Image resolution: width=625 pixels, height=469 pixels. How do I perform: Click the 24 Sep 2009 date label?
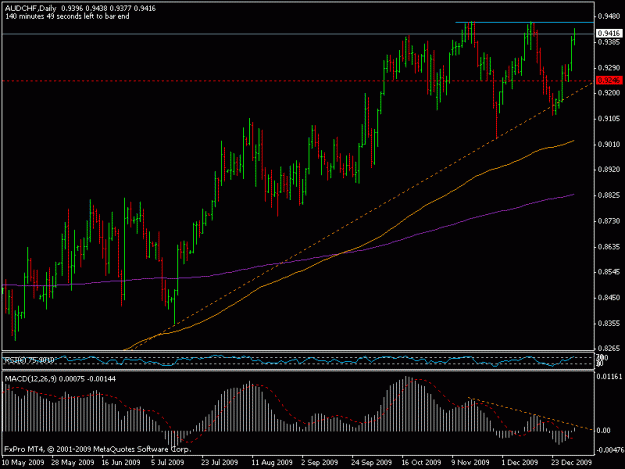pos(371,462)
